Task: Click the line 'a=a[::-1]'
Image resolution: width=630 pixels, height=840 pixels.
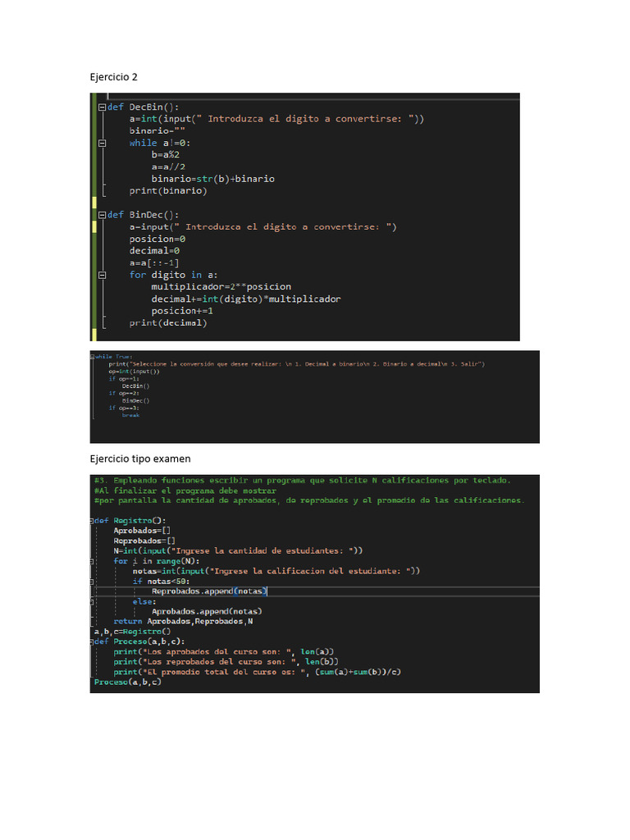Action: pos(154,263)
